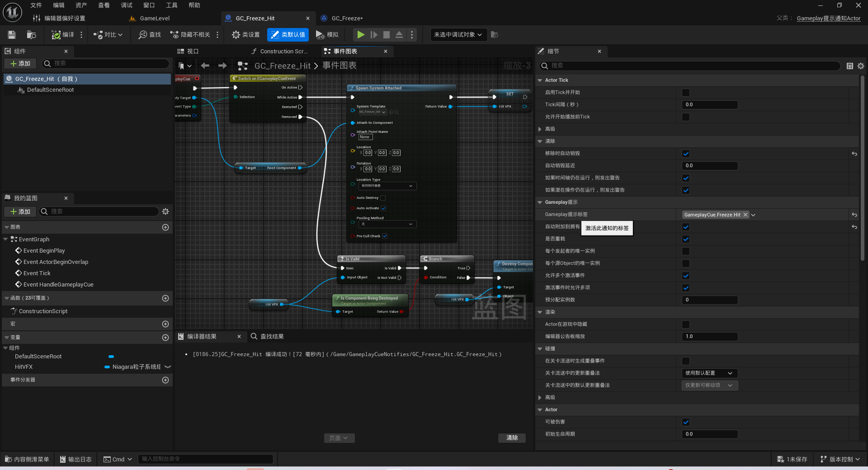Open 版本控制 menu in status bar
The width and height of the screenshot is (868, 470).
tap(841, 460)
